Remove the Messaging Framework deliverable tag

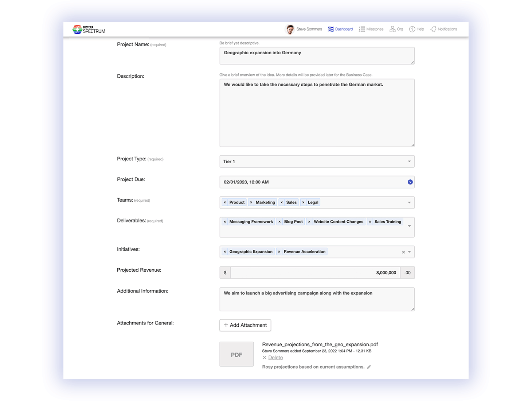click(225, 222)
